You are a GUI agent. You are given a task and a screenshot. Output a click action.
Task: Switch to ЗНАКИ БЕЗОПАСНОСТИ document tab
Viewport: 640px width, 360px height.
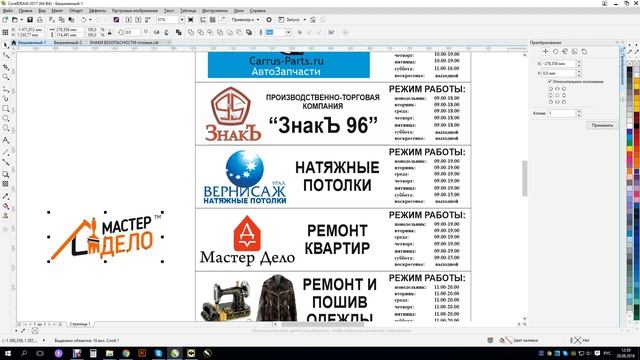(x=124, y=42)
